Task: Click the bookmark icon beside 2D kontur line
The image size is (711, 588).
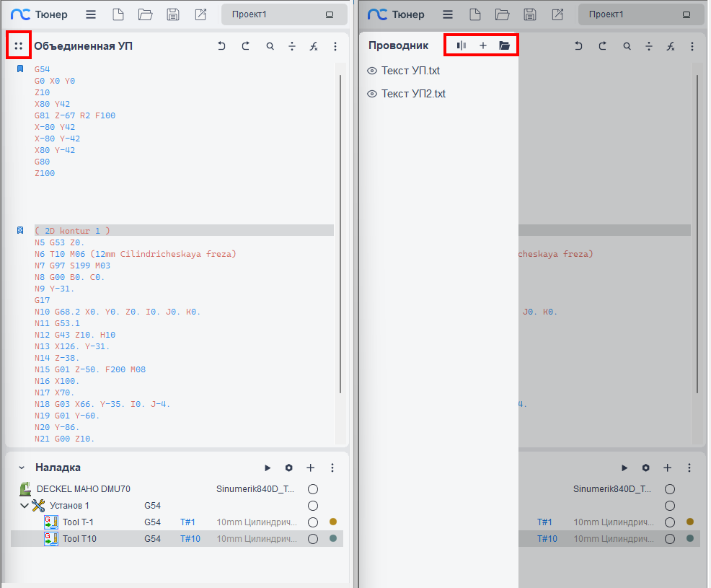Action: (x=20, y=231)
